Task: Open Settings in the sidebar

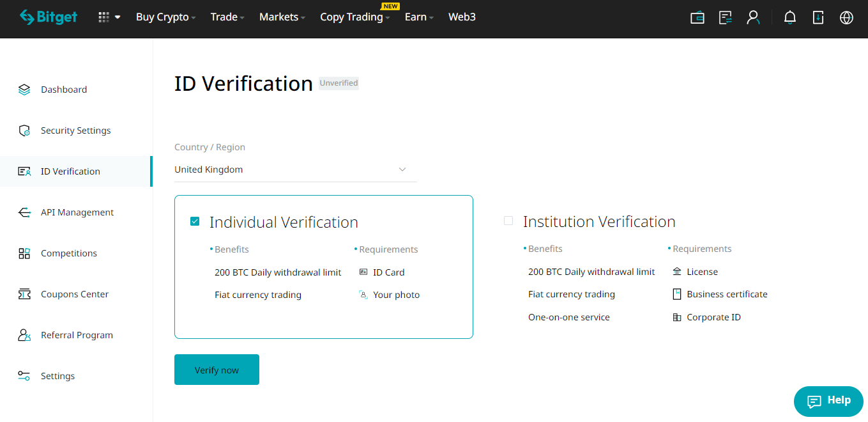Action: coord(76,376)
